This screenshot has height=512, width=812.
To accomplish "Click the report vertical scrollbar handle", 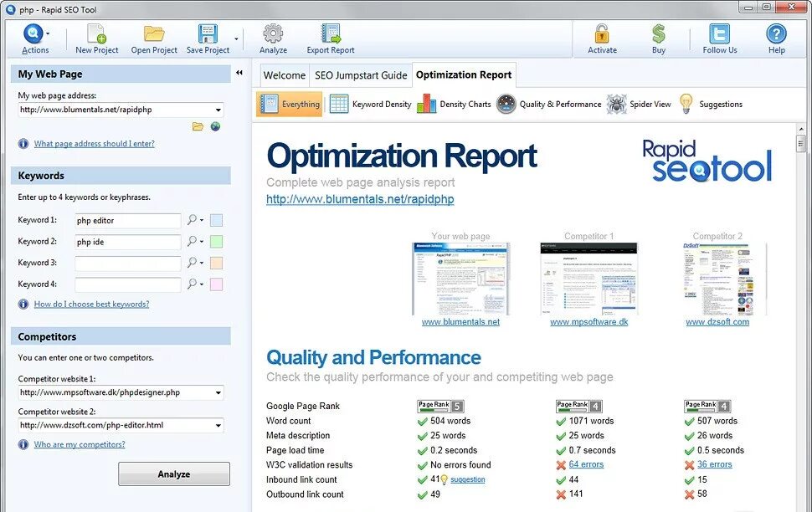I will tap(800, 143).
